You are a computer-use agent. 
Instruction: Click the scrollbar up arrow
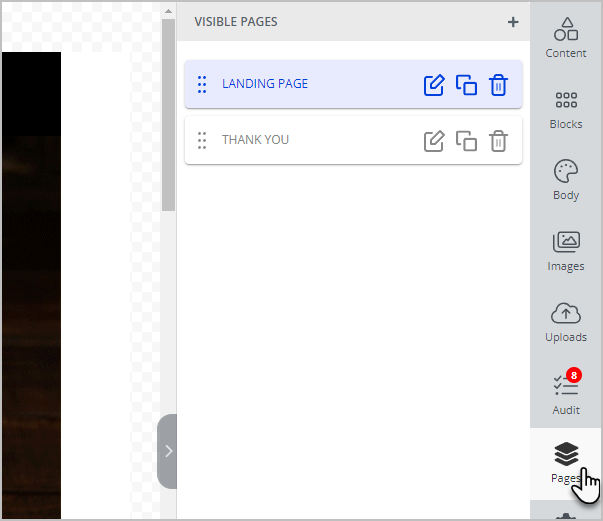pyautogui.click(x=168, y=11)
